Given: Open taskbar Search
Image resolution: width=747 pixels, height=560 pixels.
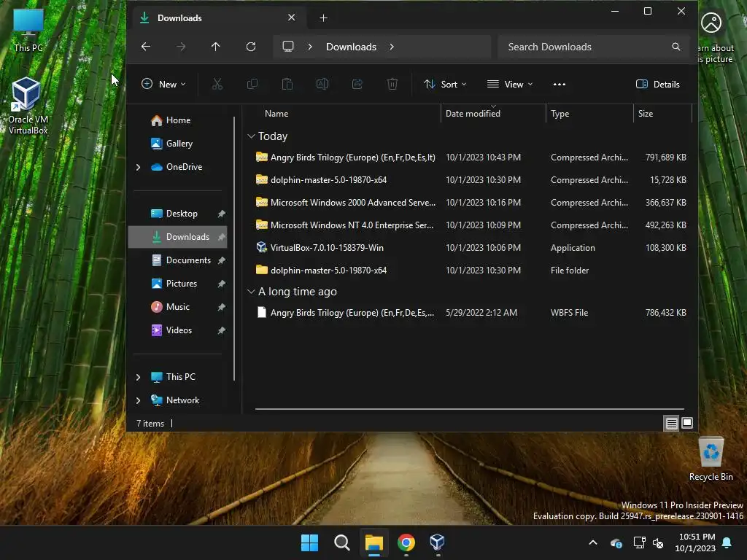Looking at the screenshot, I should pos(341,542).
